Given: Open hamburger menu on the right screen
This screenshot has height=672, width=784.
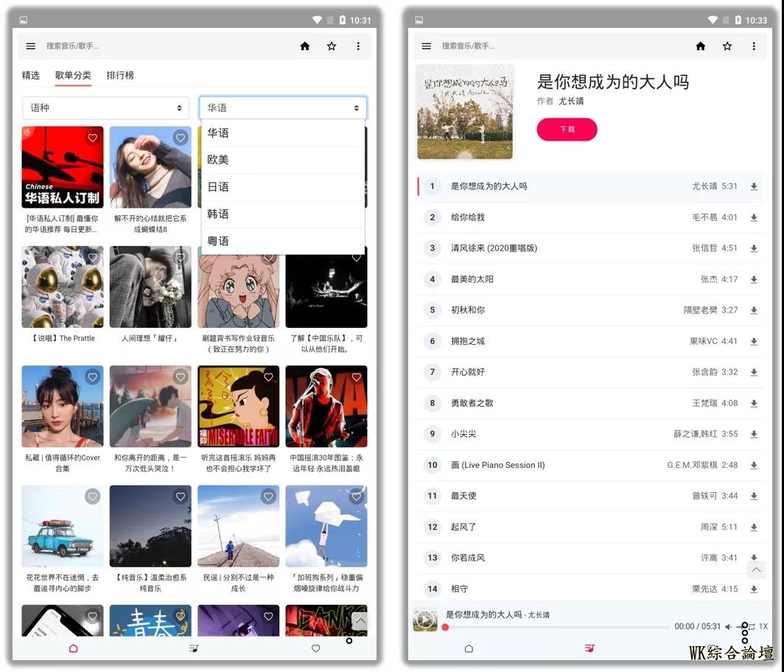Looking at the screenshot, I should (427, 46).
